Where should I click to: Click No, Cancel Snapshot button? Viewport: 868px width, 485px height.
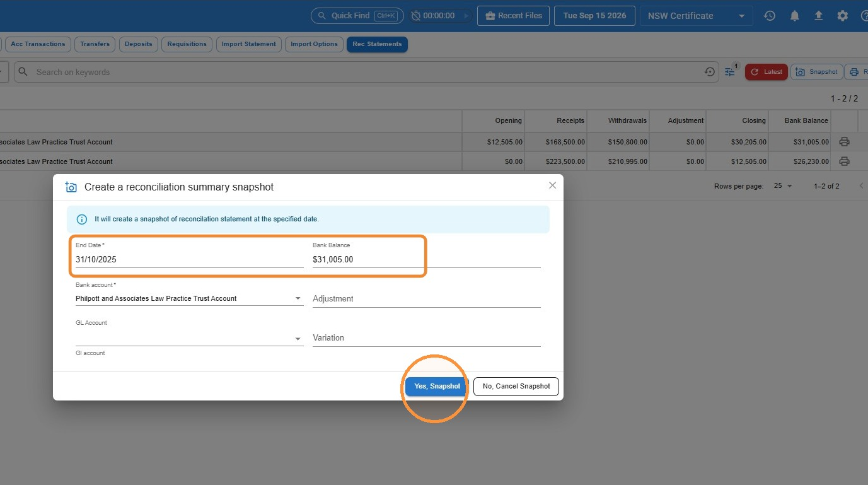point(516,386)
